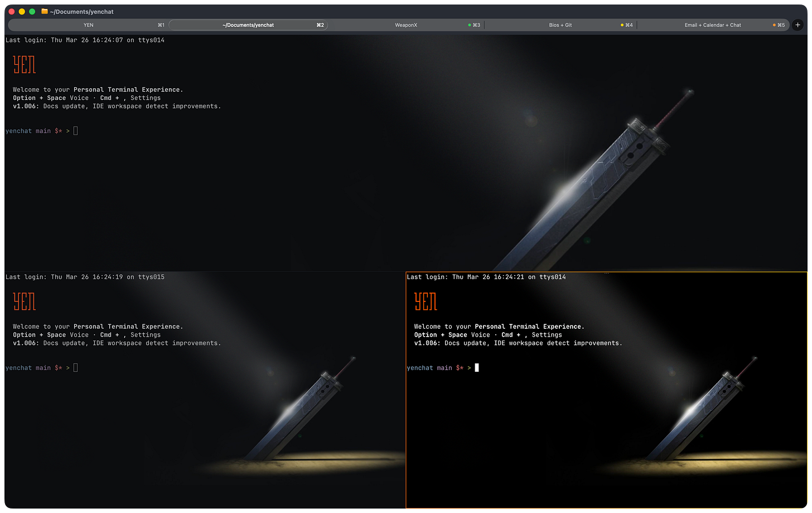Click the YEN logo in the bottom-left pane
The image size is (812, 513).
coord(25,301)
